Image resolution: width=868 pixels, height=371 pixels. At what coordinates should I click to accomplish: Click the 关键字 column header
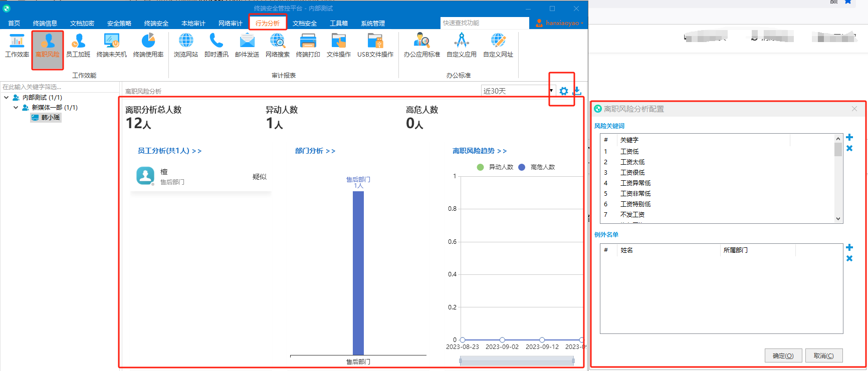pyautogui.click(x=703, y=140)
